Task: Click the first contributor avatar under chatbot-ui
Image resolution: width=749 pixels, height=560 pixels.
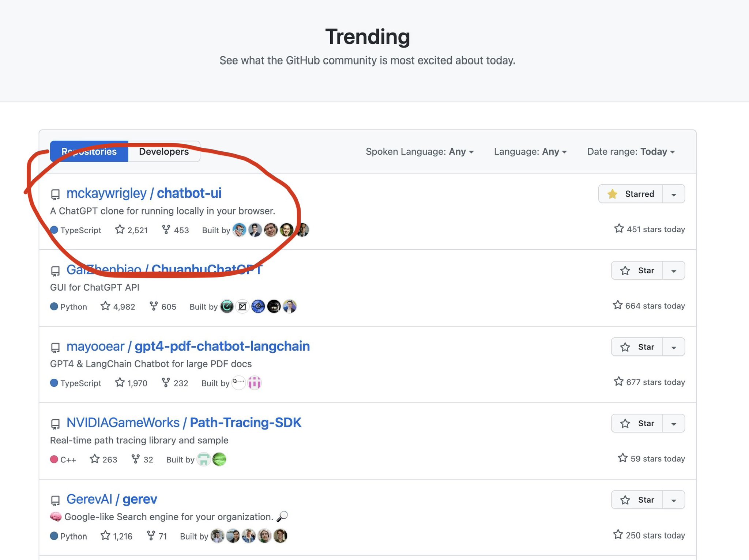Action: (240, 230)
